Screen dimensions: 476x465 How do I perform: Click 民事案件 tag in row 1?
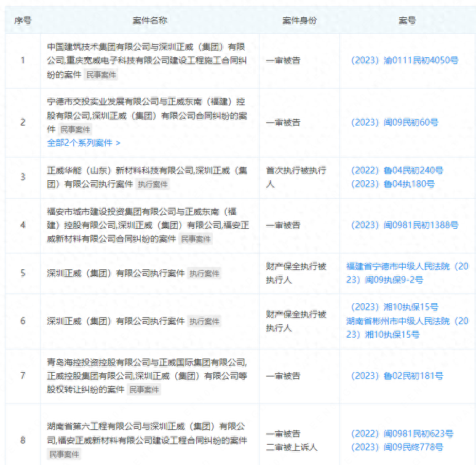click(101, 74)
